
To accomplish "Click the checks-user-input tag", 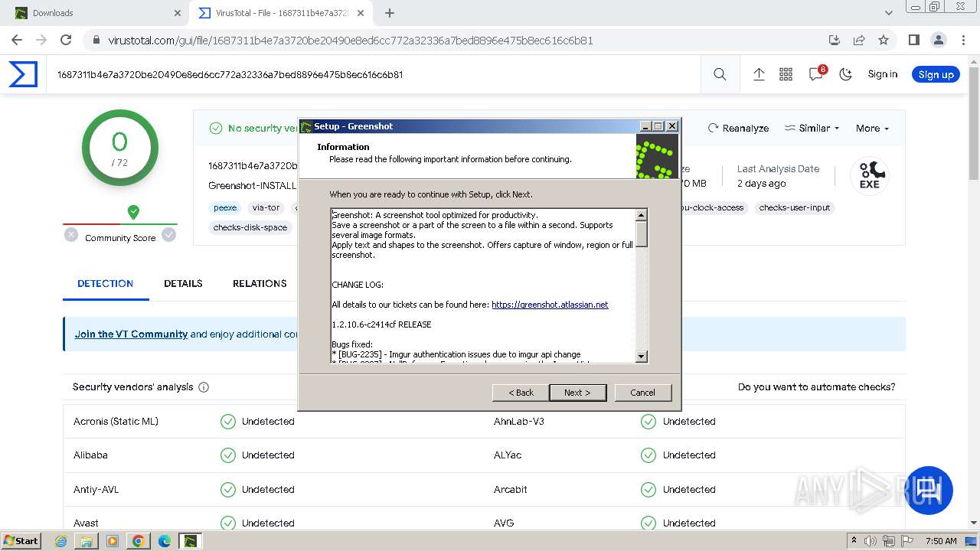I will (x=795, y=207).
